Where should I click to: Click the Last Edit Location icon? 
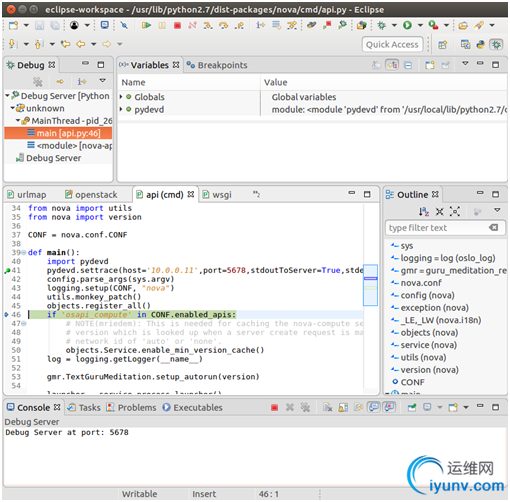[65, 44]
